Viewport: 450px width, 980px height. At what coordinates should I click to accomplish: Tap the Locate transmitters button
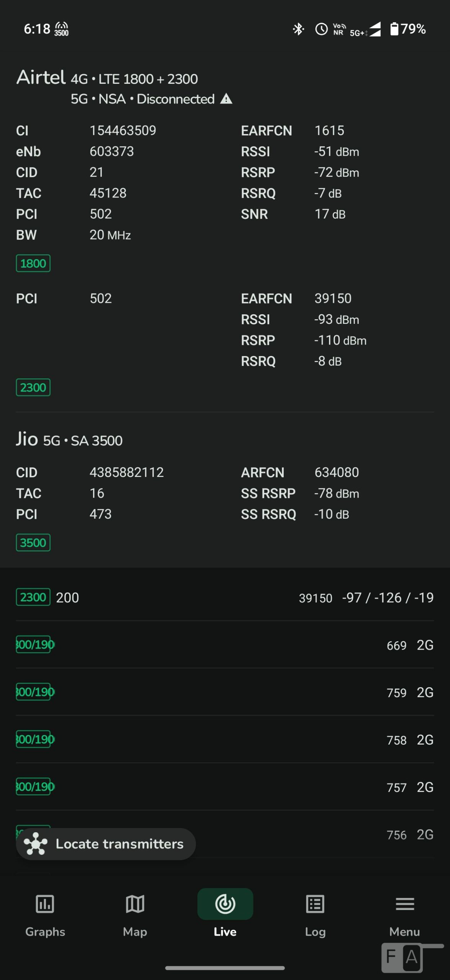coord(106,844)
